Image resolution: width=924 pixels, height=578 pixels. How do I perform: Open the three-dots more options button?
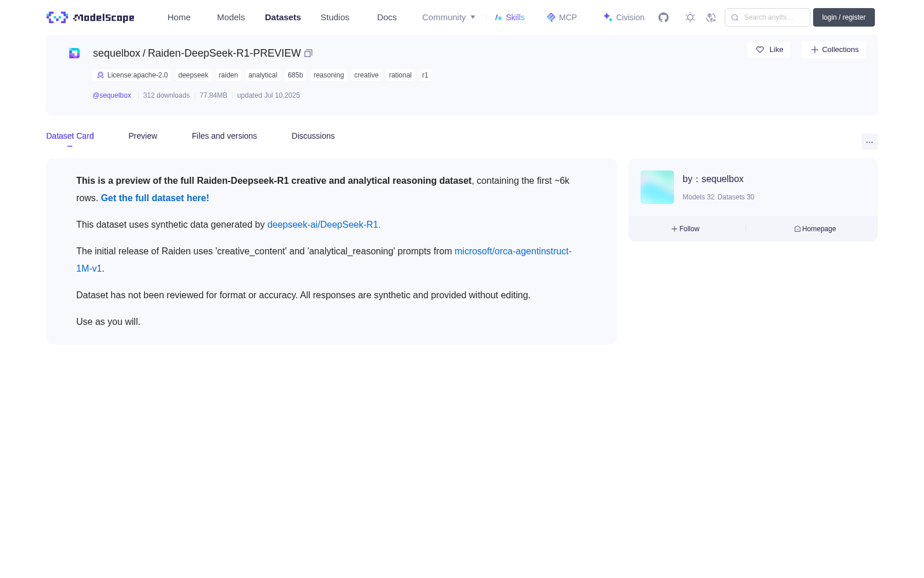(869, 142)
